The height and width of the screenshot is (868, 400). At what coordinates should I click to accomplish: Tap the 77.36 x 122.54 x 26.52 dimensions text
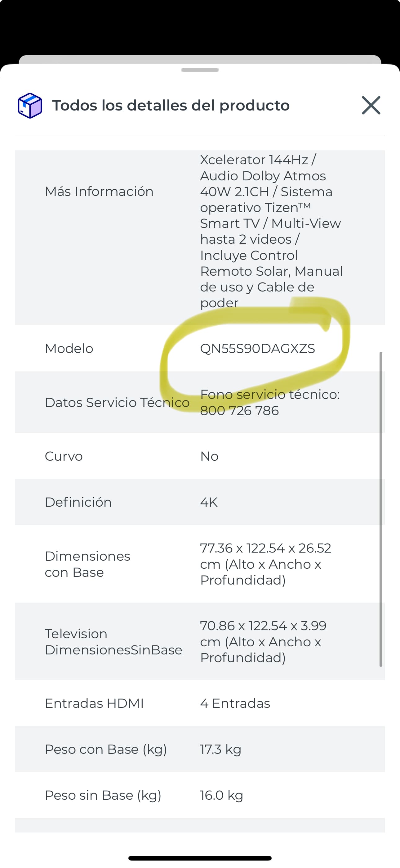tap(266, 564)
